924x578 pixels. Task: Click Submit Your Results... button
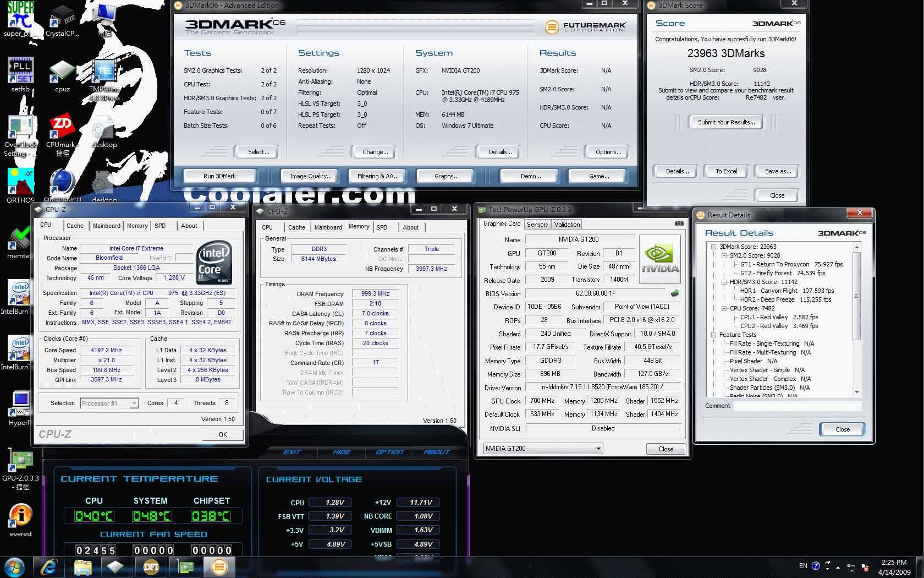click(726, 122)
